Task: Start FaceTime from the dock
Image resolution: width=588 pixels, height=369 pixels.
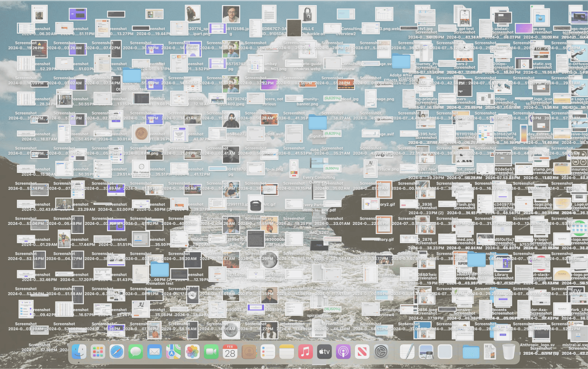Action: 211,352
